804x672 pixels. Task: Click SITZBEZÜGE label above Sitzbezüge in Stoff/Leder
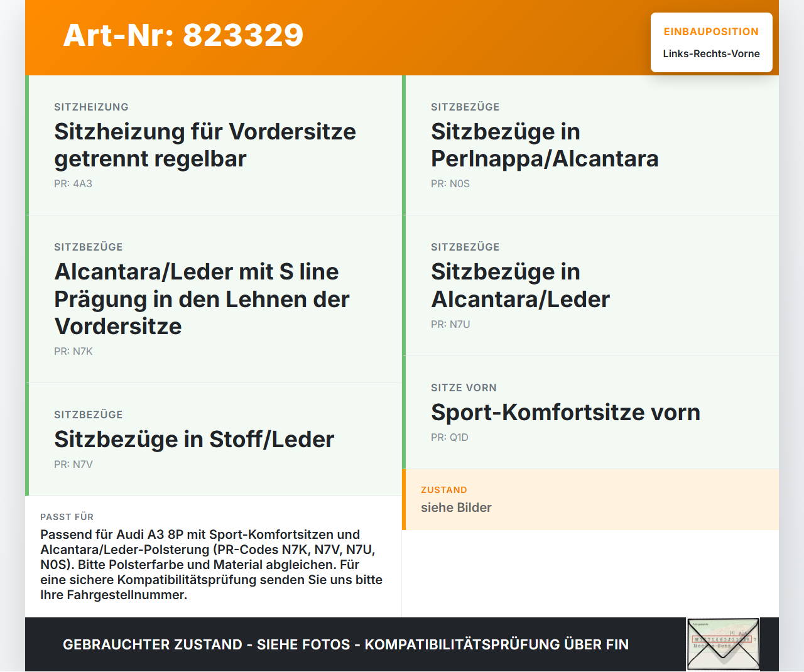click(x=89, y=415)
